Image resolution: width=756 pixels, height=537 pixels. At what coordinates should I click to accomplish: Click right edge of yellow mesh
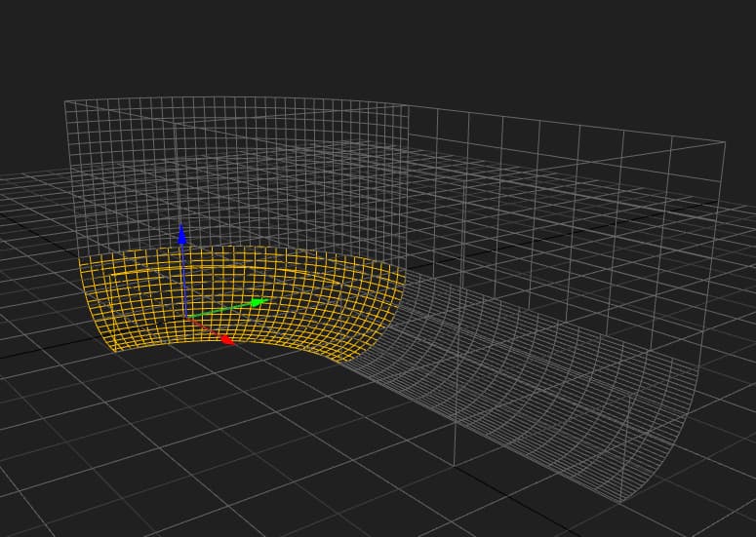pos(402,290)
